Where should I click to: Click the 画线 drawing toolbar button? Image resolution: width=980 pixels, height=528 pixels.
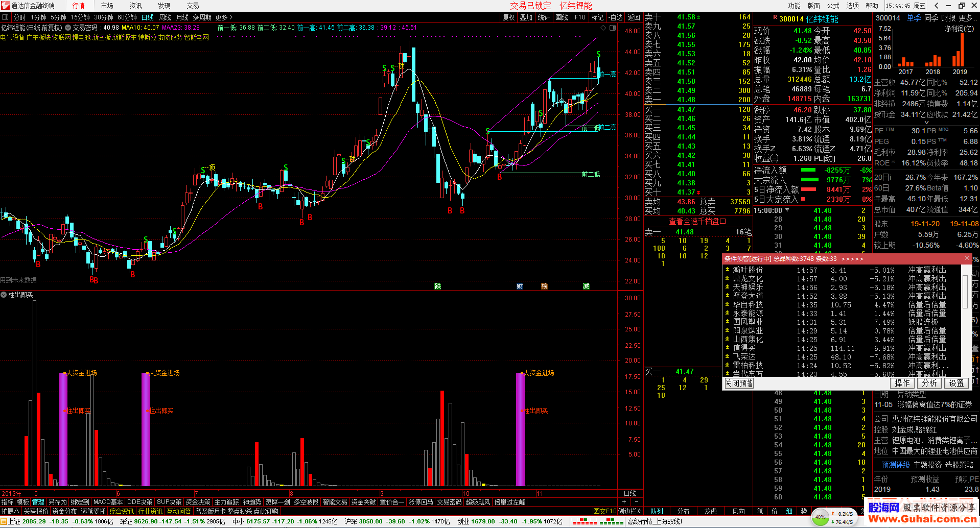pos(562,17)
